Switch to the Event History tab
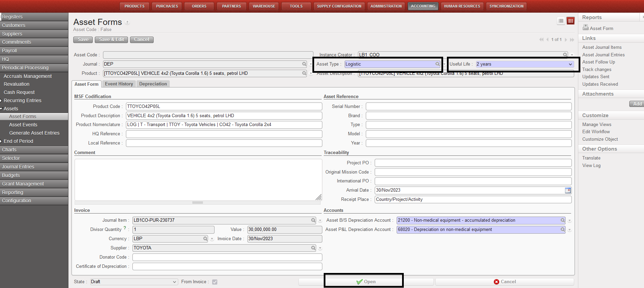The width and height of the screenshot is (644, 288). click(x=119, y=84)
